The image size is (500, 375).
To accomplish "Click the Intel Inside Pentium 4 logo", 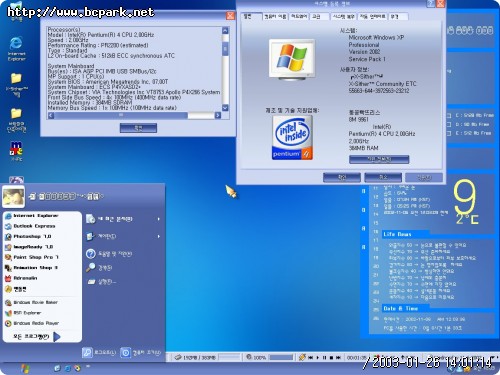I will tap(292, 138).
